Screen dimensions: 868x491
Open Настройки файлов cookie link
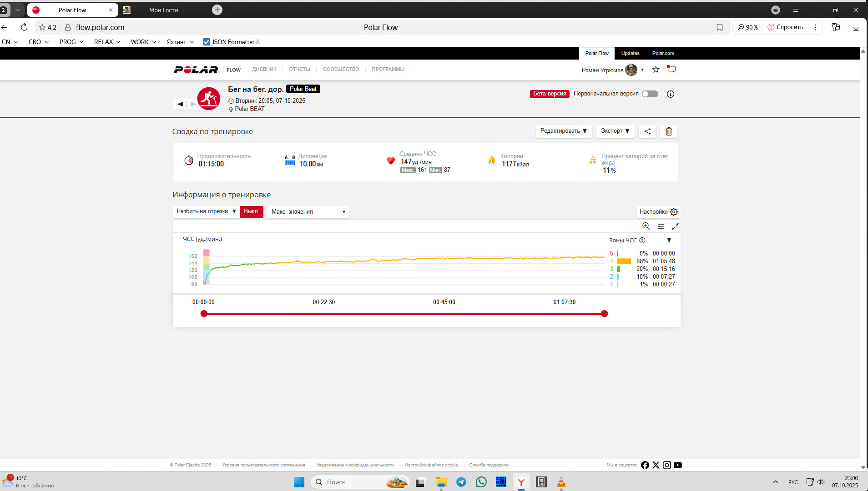point(431,465)
